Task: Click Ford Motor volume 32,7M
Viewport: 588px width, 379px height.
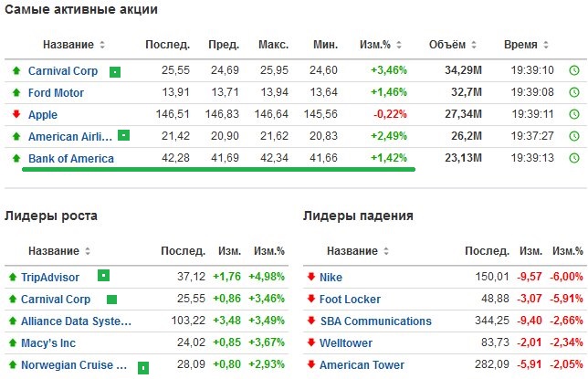Action: (x=467, y=92)
